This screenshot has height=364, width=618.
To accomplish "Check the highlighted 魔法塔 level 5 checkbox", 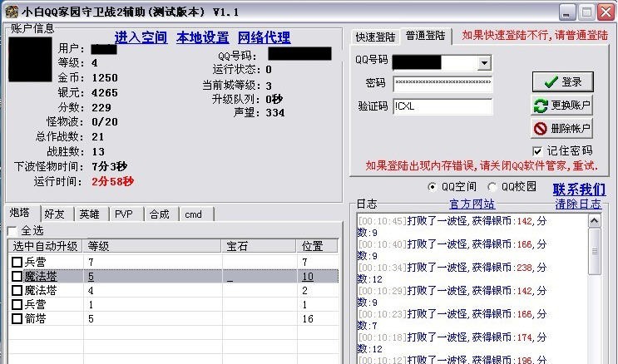I will 17,276.
